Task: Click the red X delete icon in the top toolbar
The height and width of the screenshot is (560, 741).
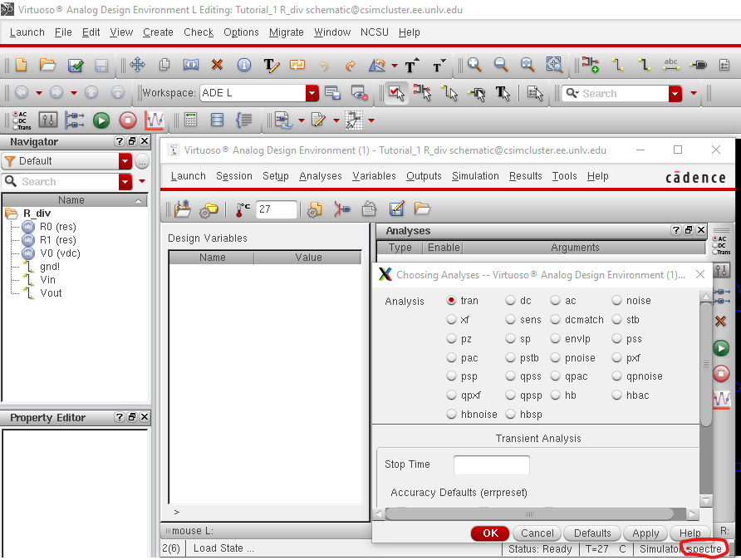Action: point(217,65)
